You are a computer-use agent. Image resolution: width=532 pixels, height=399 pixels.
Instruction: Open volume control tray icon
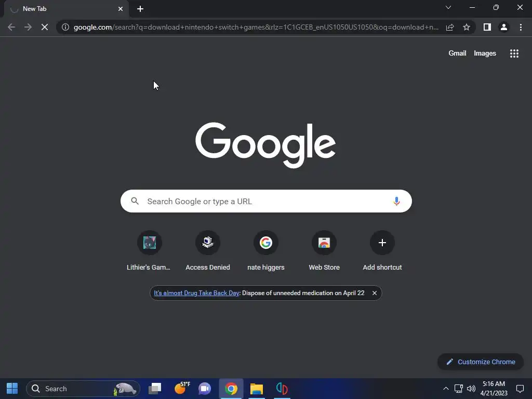[471, 389]
